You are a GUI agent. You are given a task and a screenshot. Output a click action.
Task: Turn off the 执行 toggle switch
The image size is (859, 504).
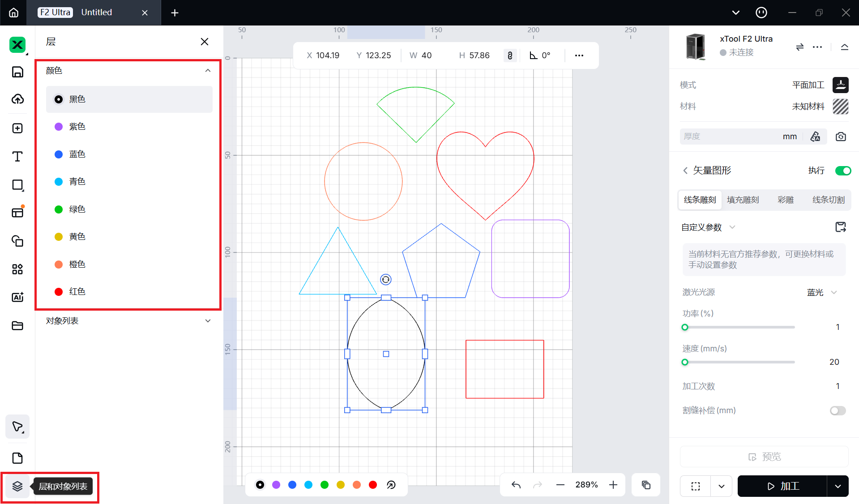pos(843,171)
